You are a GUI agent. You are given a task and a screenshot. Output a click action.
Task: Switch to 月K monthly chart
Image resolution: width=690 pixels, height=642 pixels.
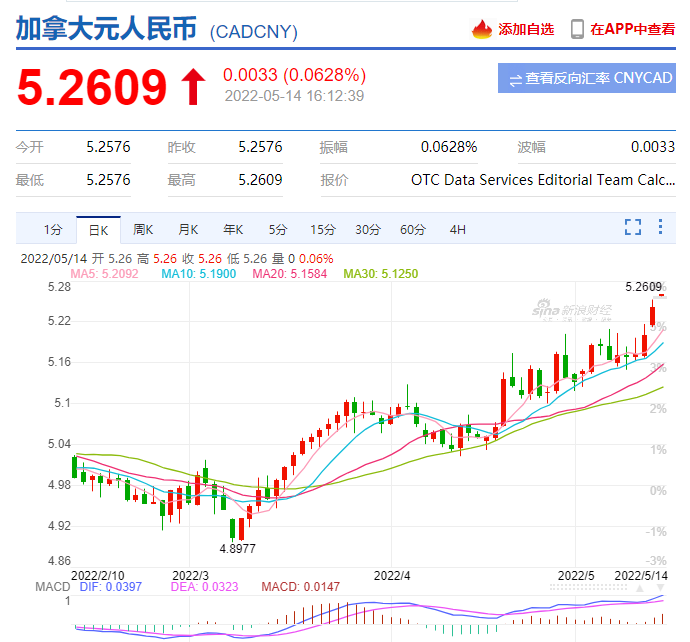[188, 229]
